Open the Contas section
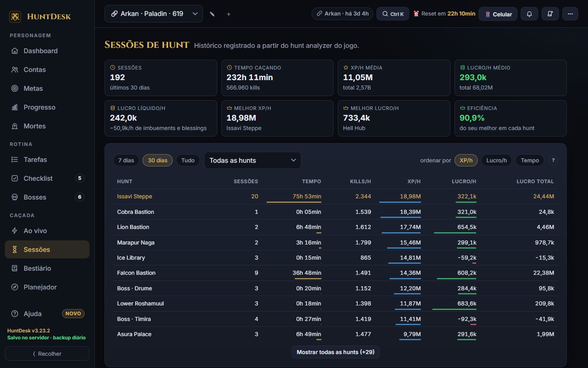Viewport: 588px width, 368px height. 47,70
